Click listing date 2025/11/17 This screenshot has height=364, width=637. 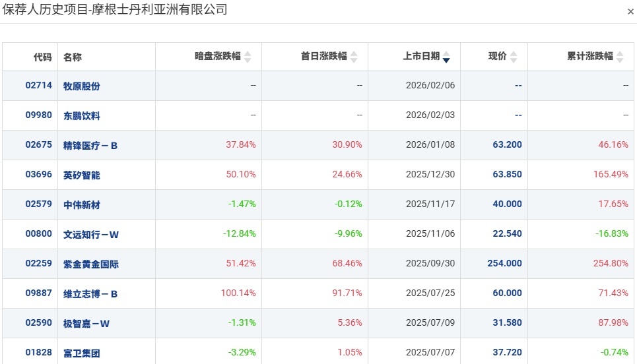click(x=430, y=204)
